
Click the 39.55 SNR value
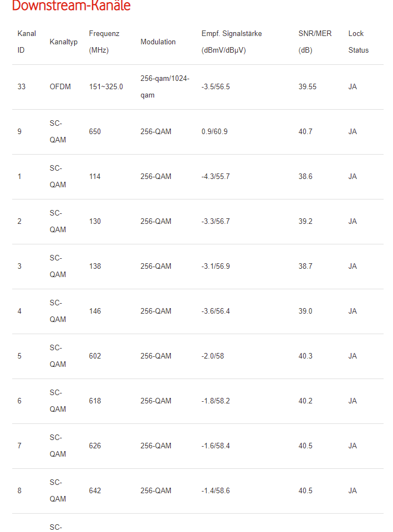click(308, 87)
